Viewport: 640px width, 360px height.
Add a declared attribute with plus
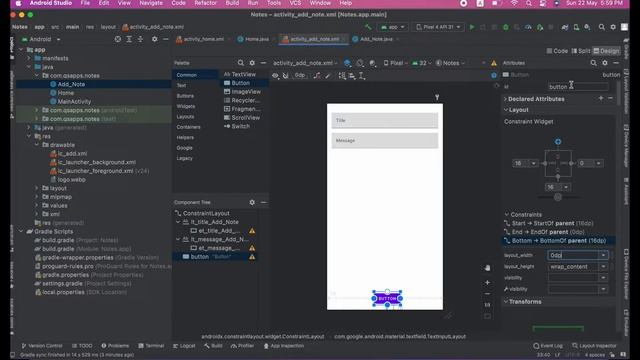point(601,98)
